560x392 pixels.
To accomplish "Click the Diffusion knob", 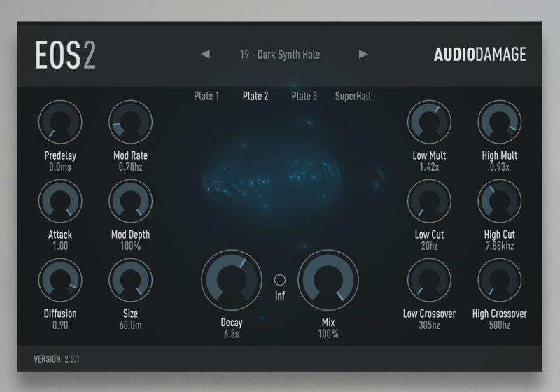I will (x=60, y=280).
